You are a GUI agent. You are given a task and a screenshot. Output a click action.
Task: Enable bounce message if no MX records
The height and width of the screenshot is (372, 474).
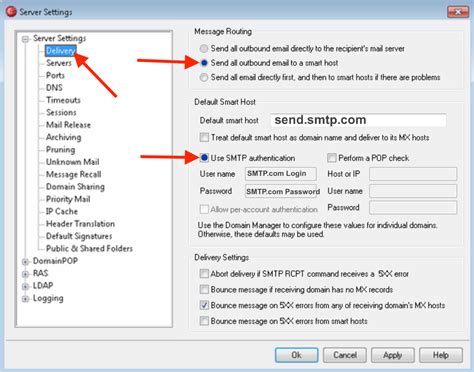tap(204, 289)
